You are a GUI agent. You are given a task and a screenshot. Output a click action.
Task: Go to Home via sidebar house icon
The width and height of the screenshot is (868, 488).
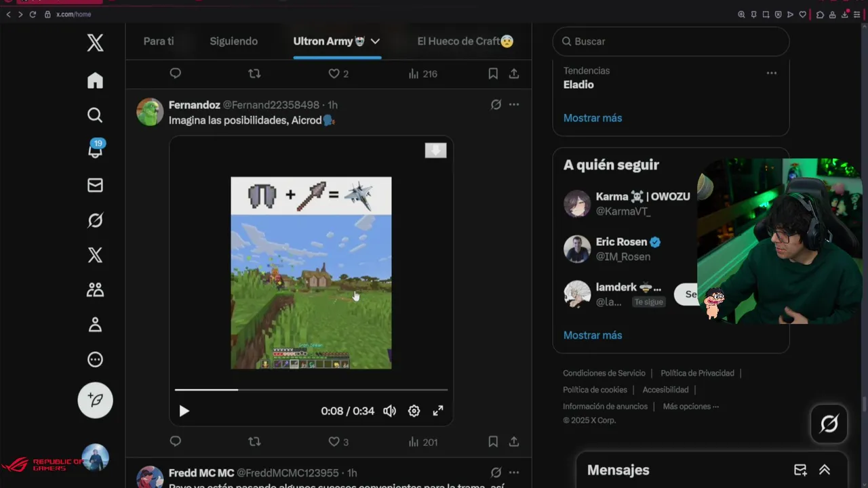(x=95, y=81)
